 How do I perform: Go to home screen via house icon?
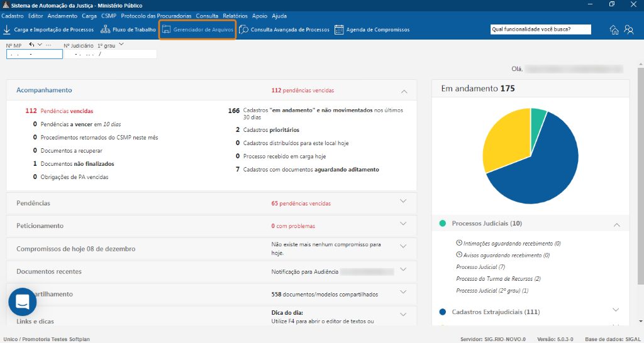coord(614,30)
